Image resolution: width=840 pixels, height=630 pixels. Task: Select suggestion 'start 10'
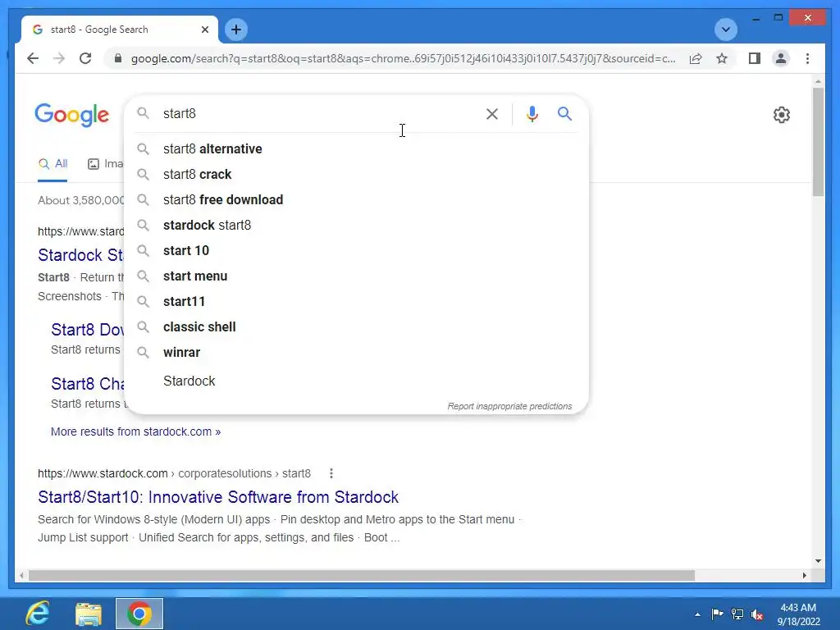[x=356, y=251]
